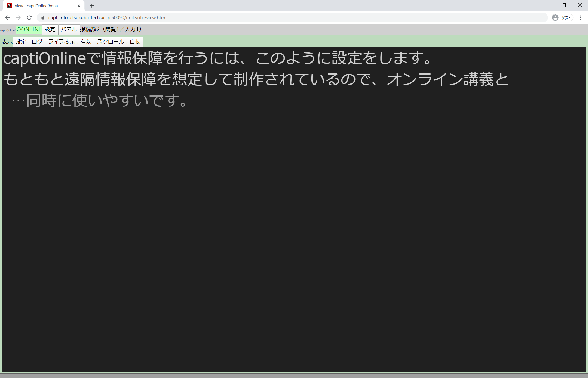Click the padlock site info icon

(x=43, y=18)
